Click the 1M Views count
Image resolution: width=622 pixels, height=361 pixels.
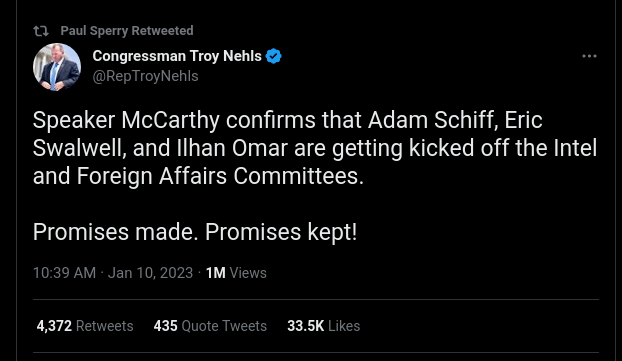pos(236,273)
